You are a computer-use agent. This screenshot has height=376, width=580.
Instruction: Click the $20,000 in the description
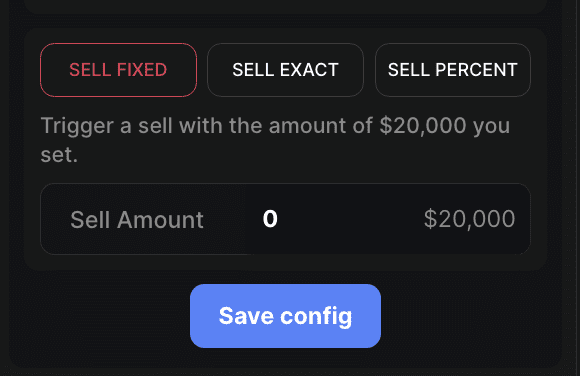click(423, 125)
